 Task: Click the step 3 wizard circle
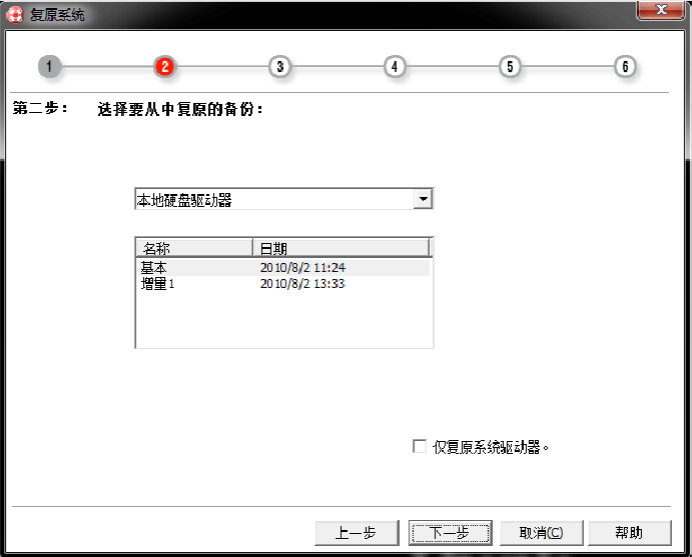280,67
